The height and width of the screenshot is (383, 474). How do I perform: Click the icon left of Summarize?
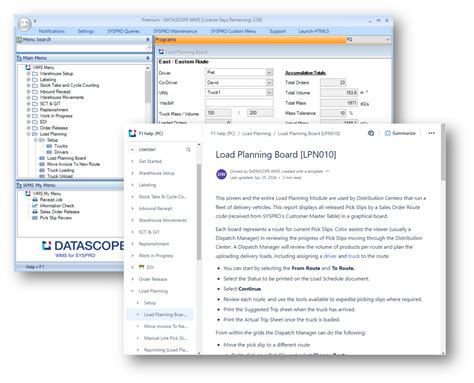tap(371, 133)
